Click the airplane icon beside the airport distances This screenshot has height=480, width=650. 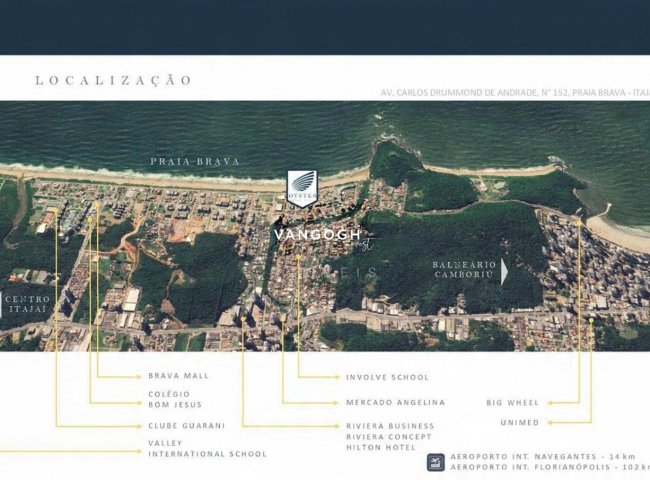click(x=435, y=461)
